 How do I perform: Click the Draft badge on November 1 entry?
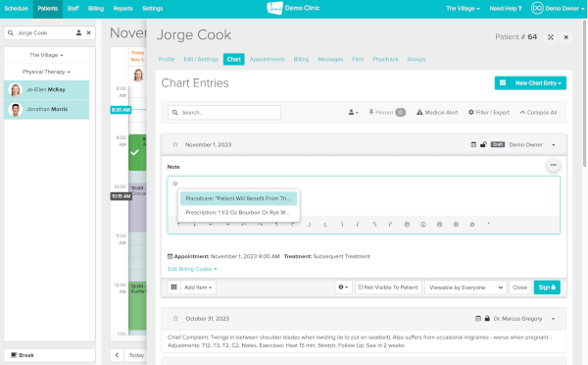[498, 144]
